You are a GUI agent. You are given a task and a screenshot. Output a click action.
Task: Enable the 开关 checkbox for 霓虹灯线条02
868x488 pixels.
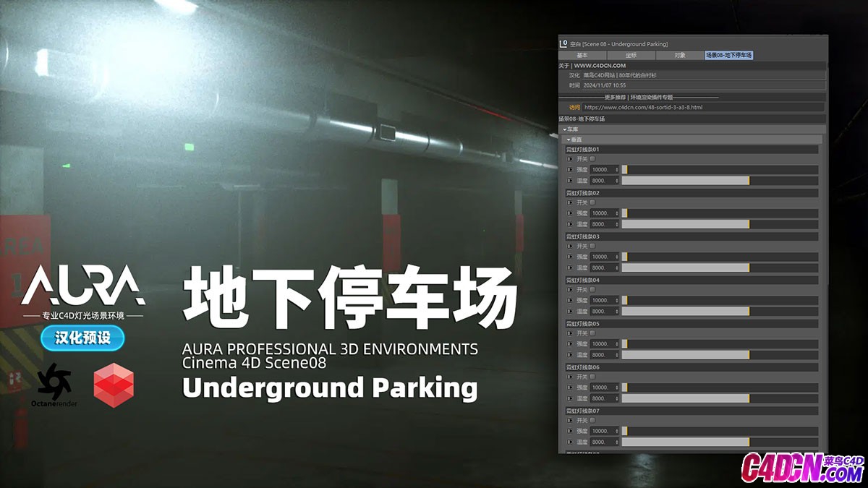point(593,202)
